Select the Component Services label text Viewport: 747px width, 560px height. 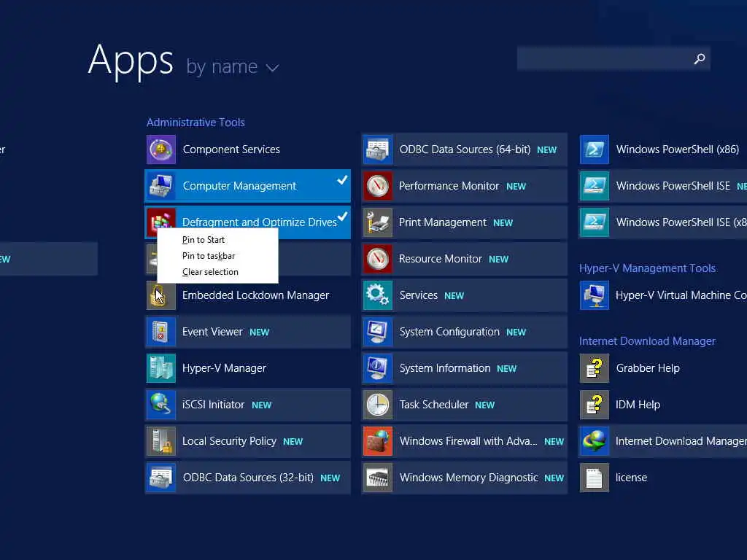[x=231, y=149]
